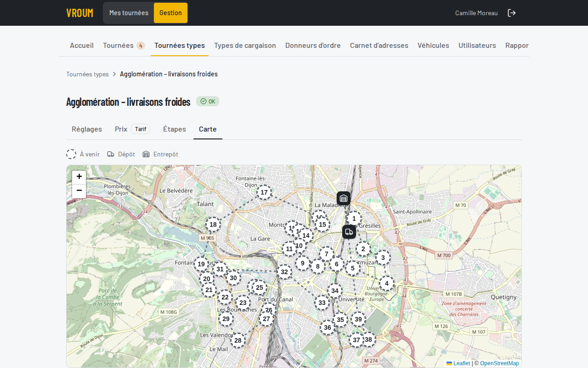Select stop marker 28 on the map
The height and width of the screenshot is (368, 588).
tap(238, 340)
